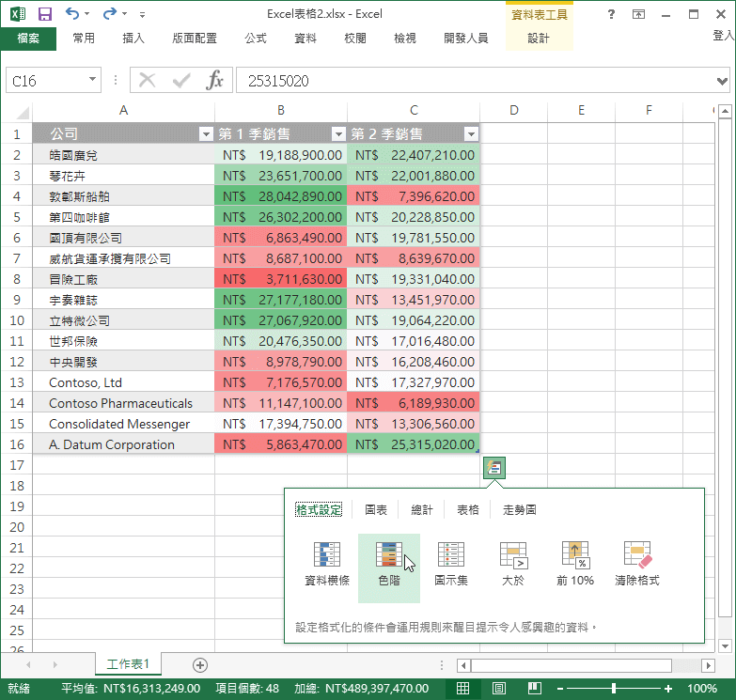Click the 登入 sign-in link
The height and width of the screenshot is (700, 736).
coord(724,36)
